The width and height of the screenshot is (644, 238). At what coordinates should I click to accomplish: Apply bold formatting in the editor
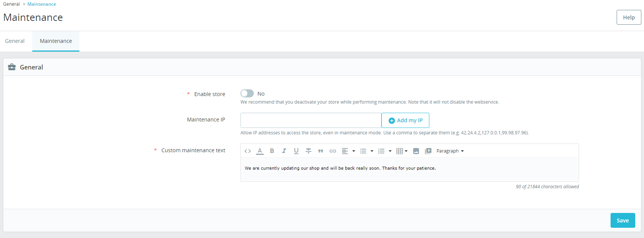click(x=272, y=151)
